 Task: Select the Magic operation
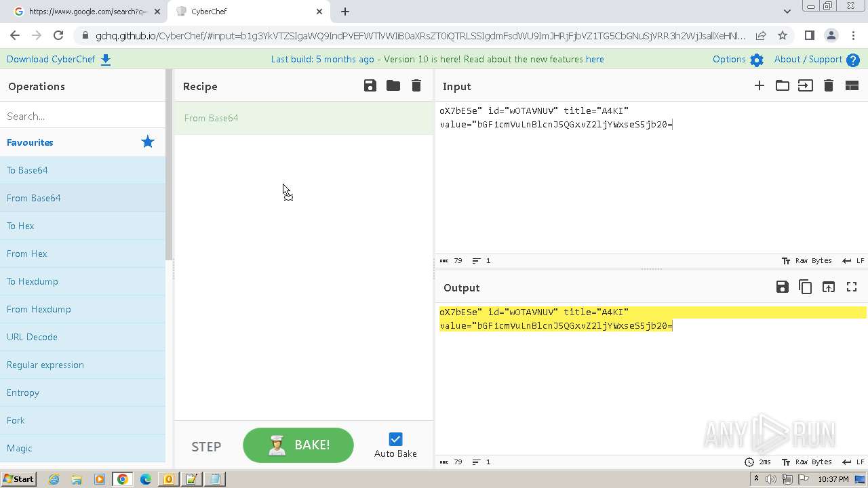(83, 448)
